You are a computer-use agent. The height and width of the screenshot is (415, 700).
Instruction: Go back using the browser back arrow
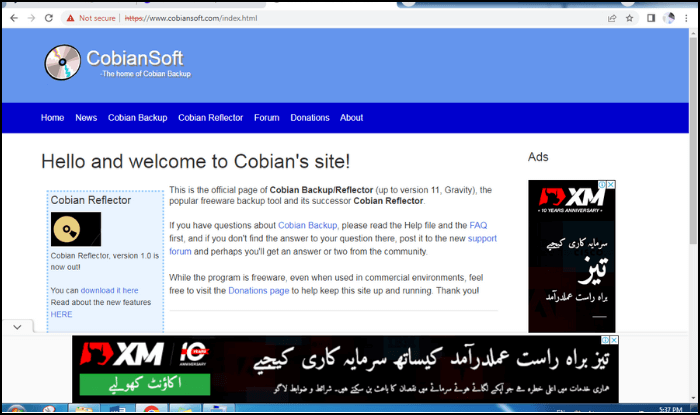click(x=14, y=18)
